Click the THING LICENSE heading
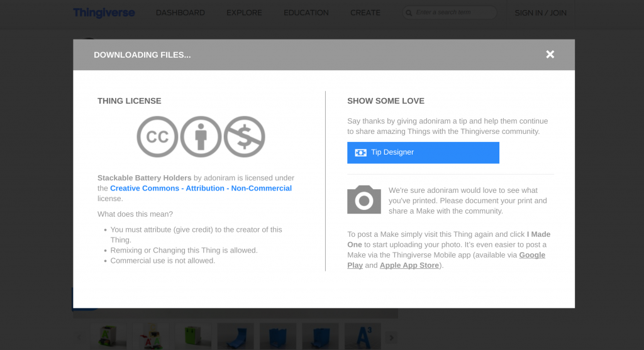The width and height of the screenshot is (644, 350). (x=130, y=101)
